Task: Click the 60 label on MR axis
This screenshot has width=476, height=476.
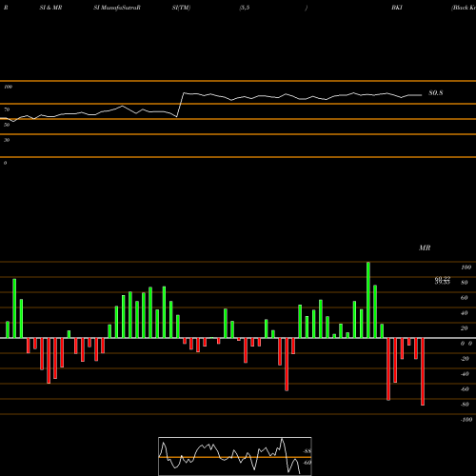Action: (x=465, y=298)
